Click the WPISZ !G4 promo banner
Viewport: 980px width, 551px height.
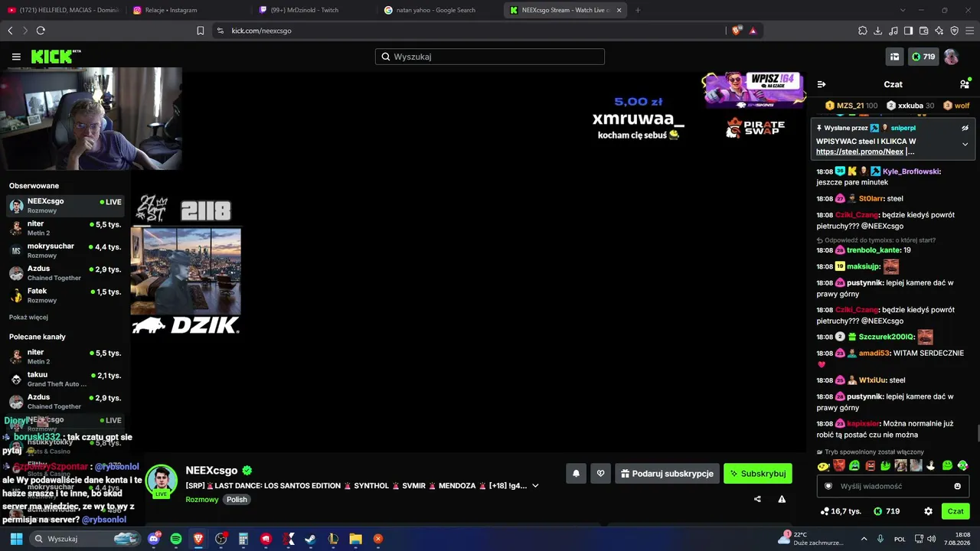tap(753, 90)
